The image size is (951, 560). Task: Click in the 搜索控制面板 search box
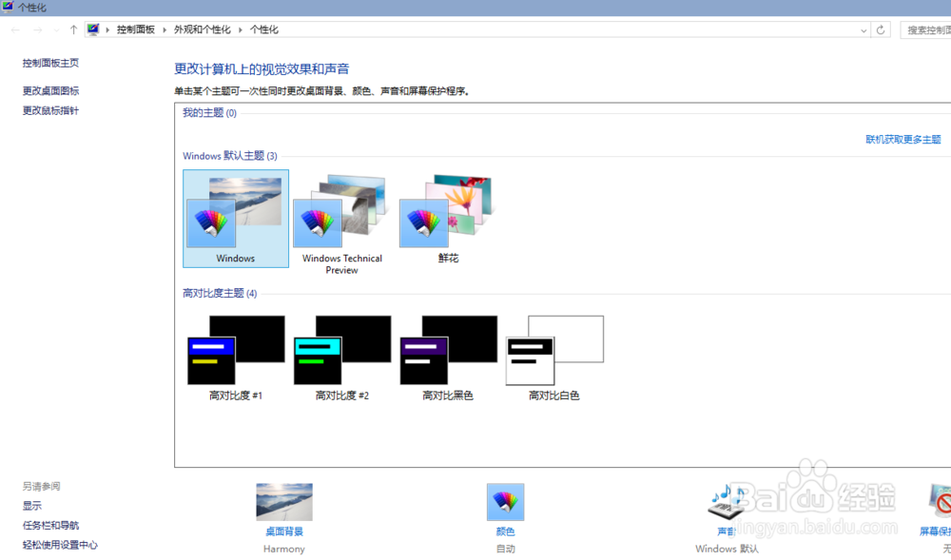(x=925, y=29)
